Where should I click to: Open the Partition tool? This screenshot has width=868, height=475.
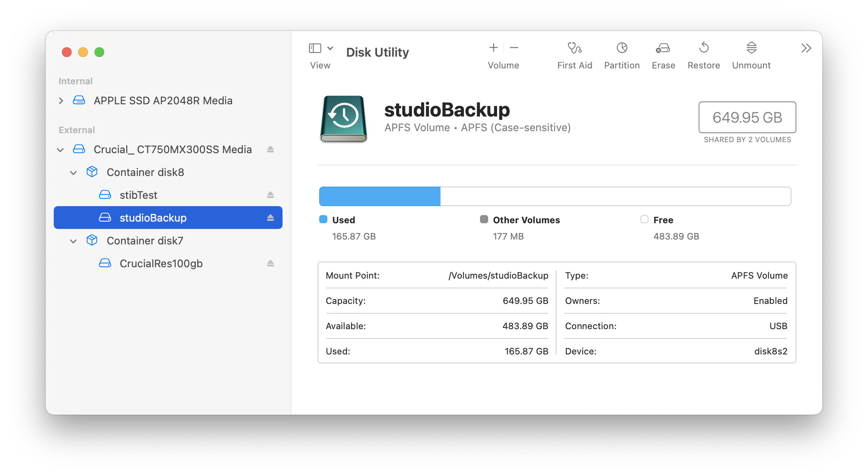coord(622,53)
